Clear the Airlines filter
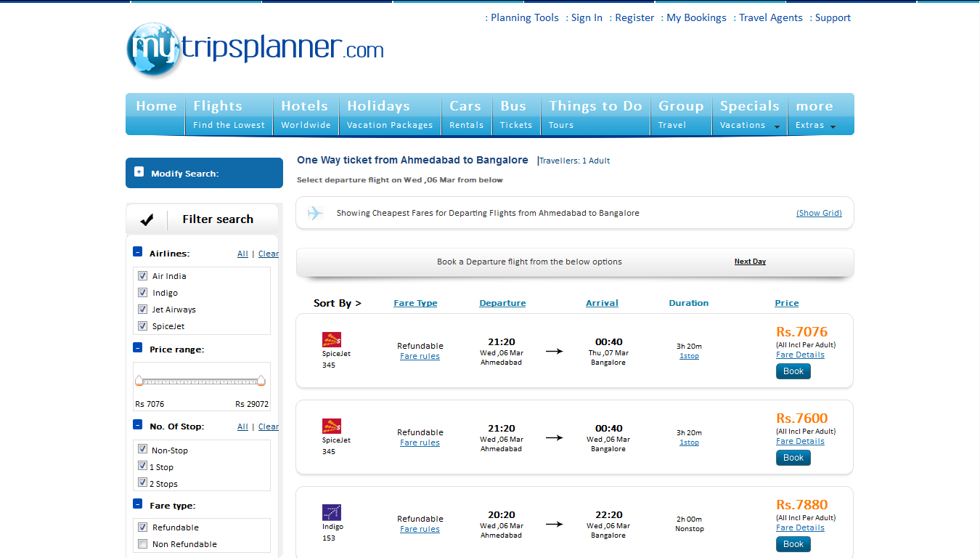 click(268, 254)
